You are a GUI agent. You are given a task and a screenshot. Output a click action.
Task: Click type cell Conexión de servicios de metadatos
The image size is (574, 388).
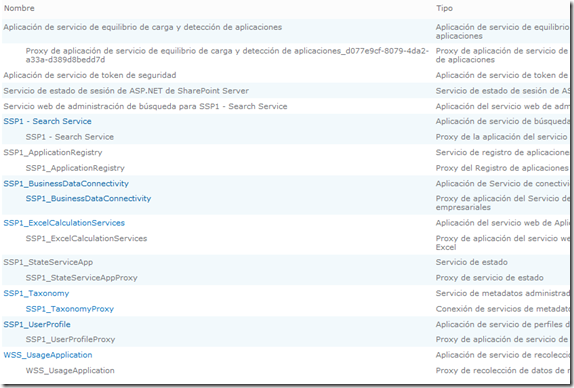[x=502, y=309]
